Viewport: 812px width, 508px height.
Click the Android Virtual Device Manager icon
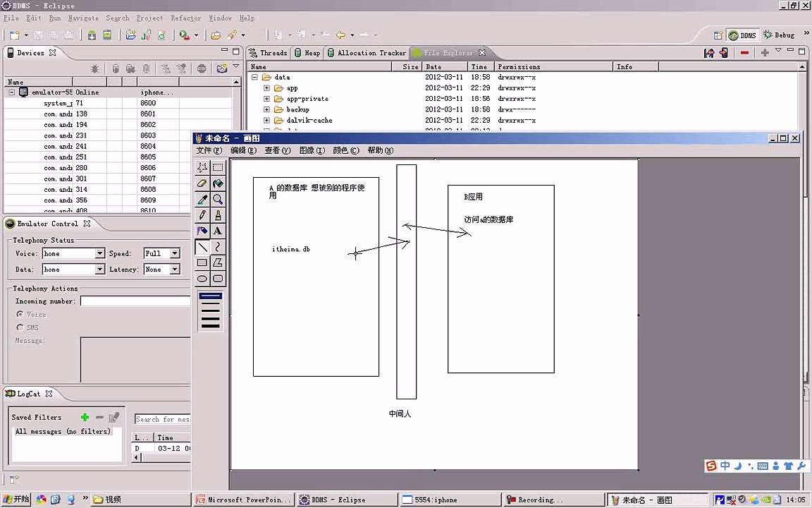click(x=107, y=35)
